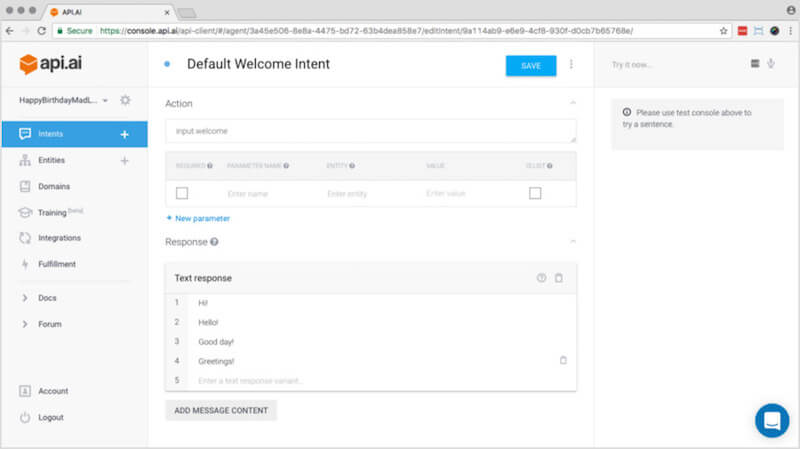800x449 pixels.
Task: Open Intents in the sidebar
Action: 74,134
